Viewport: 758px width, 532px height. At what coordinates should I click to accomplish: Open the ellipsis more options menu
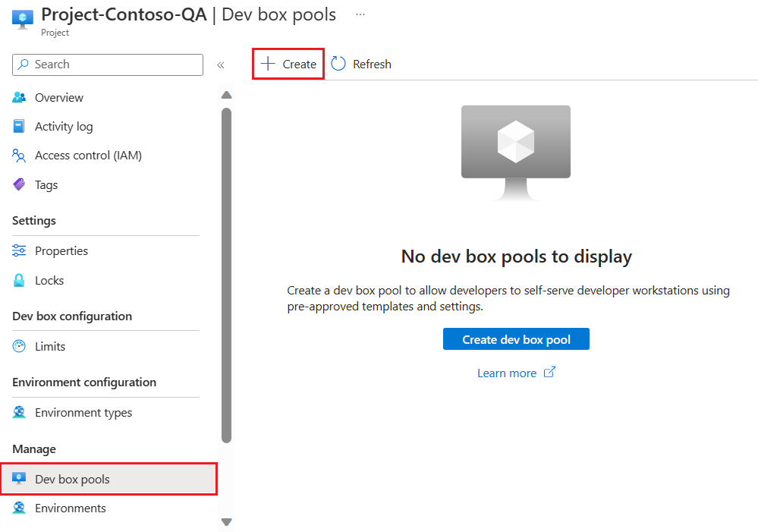click(x=360, y=14)
